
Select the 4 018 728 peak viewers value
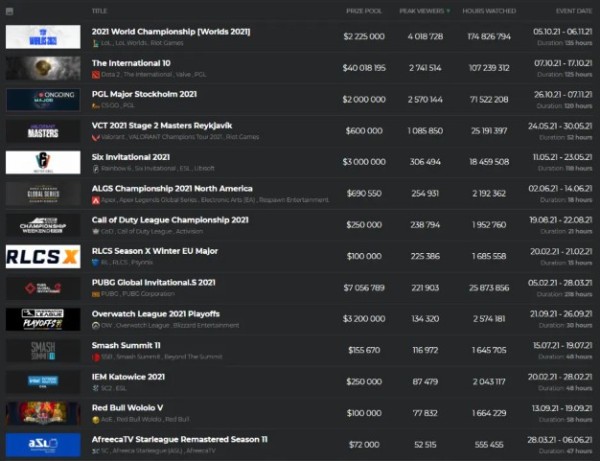[425, 37]
